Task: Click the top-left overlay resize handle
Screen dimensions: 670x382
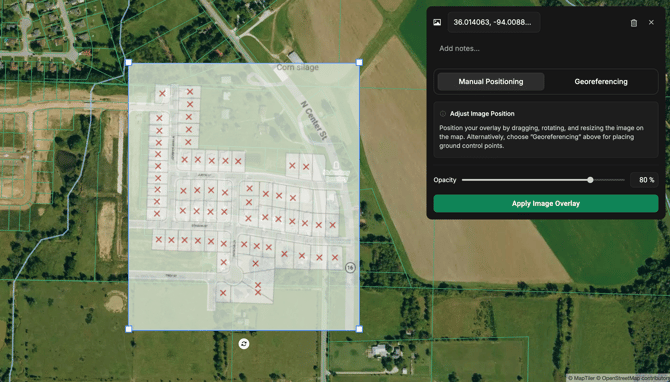Action: (129, 62)
